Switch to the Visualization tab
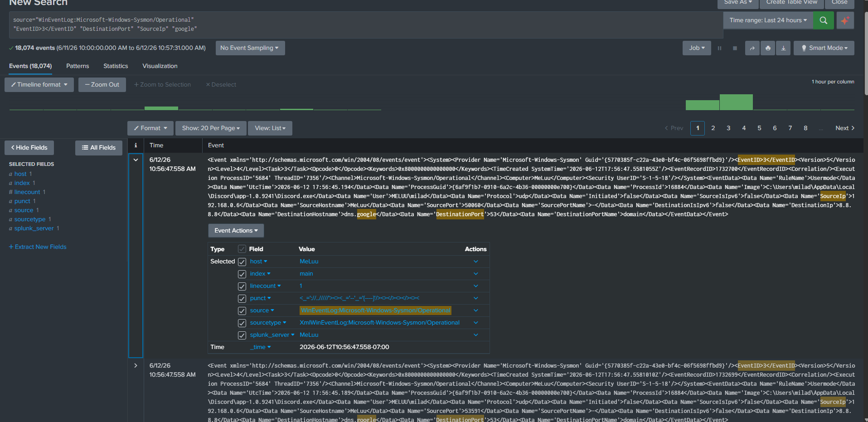Viewport: 868px width, 422px height. (x=160, y=66)
